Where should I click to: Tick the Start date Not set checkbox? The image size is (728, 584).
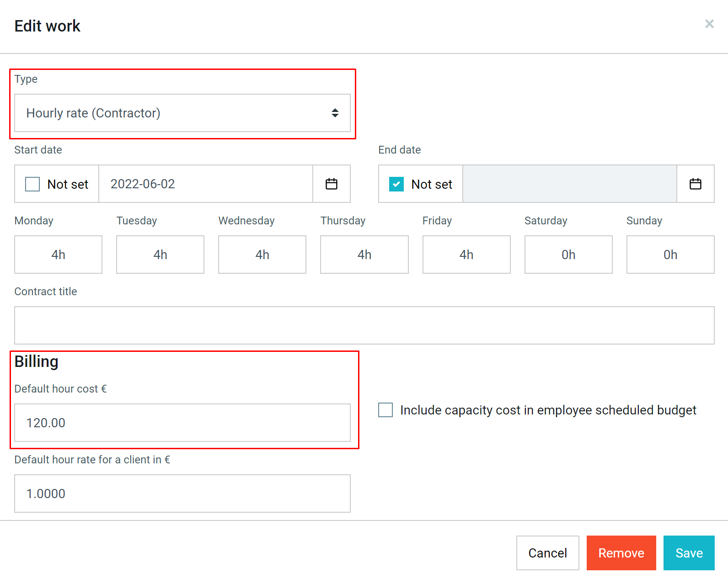click(x=32, y=184)
